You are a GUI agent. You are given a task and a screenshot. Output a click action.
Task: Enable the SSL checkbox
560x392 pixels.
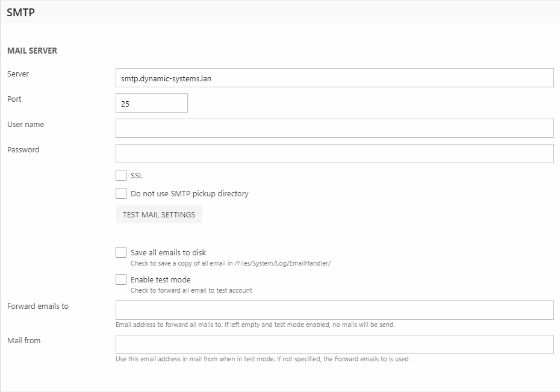coord(121,176)
